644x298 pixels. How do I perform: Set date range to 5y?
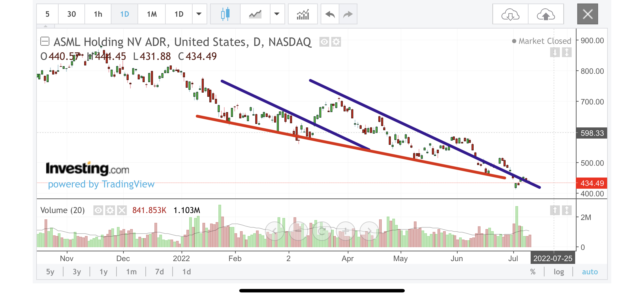click(x=50, y=272)
